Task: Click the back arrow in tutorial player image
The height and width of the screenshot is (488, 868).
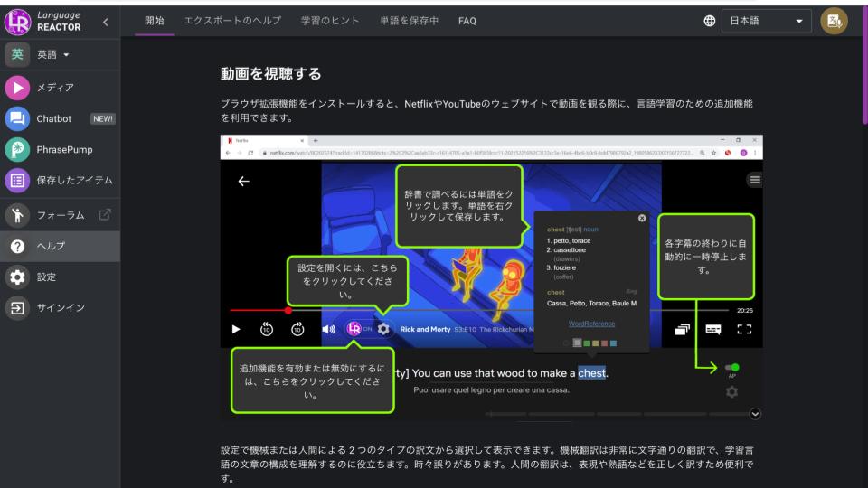Action: tap(243, 181)
